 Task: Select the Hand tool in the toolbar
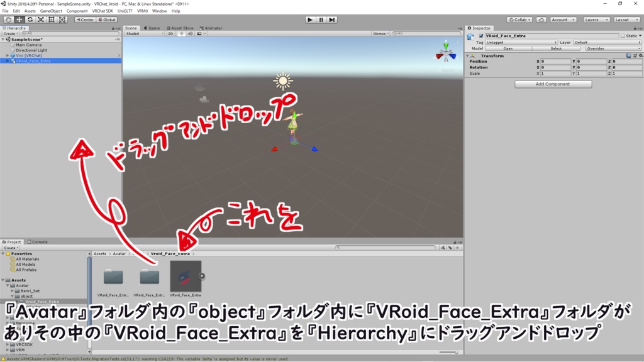coord(8,19)
